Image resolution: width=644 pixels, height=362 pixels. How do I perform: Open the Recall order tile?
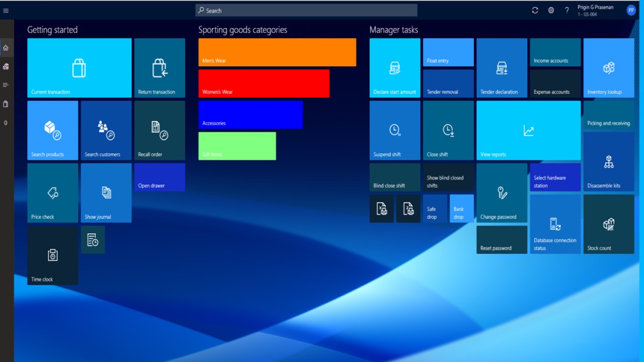point(159,130)
